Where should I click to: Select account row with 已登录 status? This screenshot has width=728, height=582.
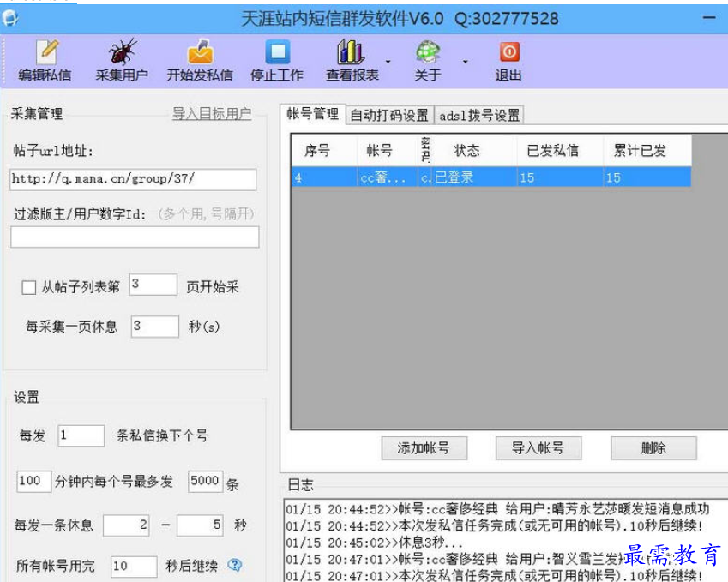(491, 177)
